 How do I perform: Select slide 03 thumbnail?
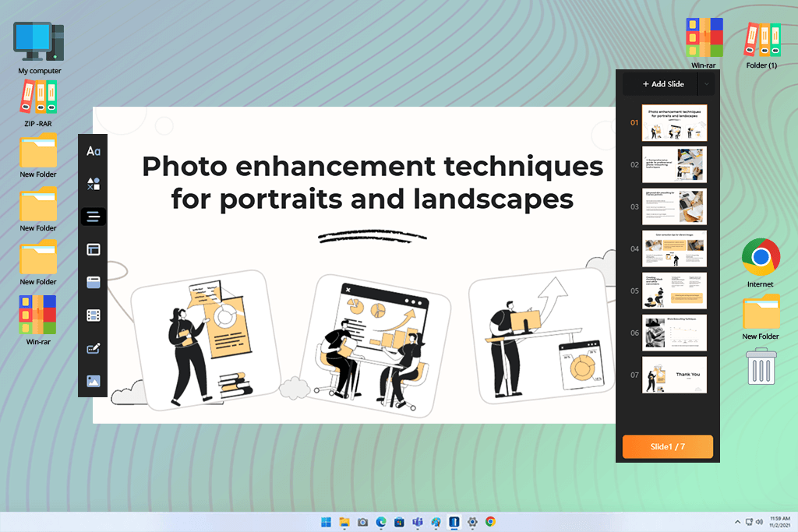click(674, 207)
